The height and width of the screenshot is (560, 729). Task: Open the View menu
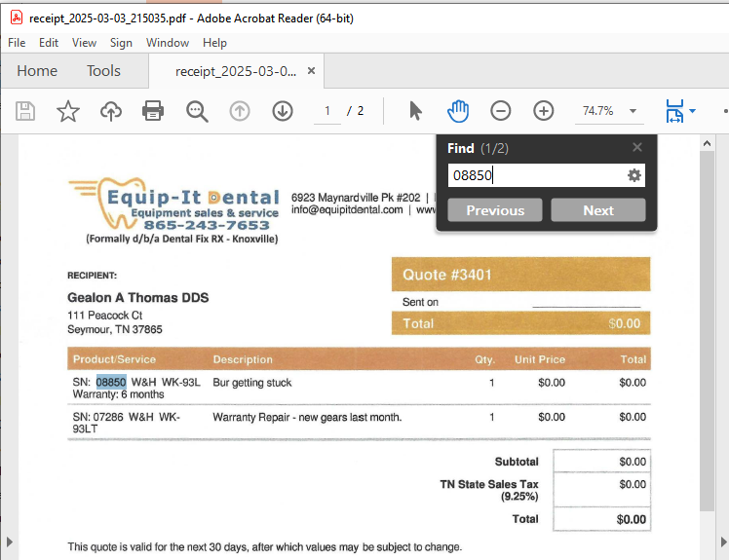(84, 43)
